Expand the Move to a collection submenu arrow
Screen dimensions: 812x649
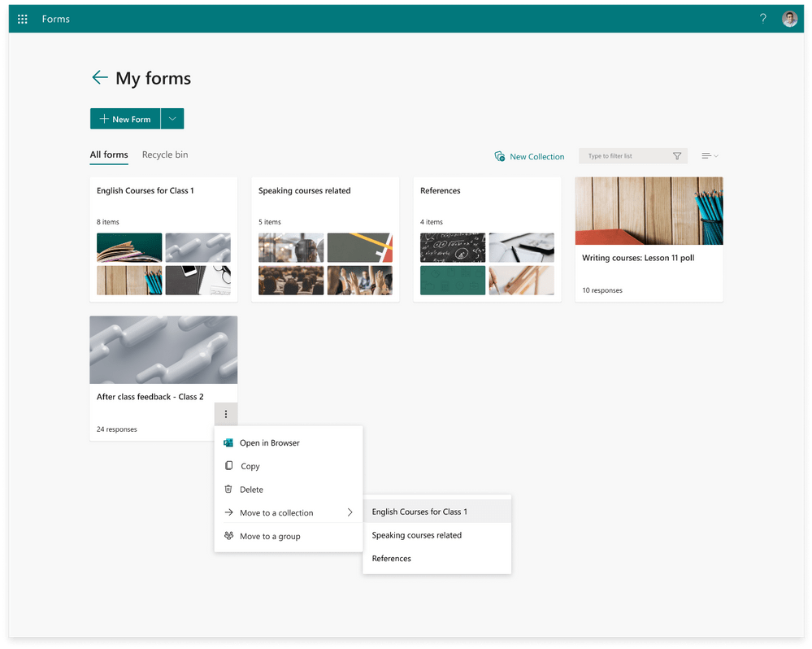[351, 512]
